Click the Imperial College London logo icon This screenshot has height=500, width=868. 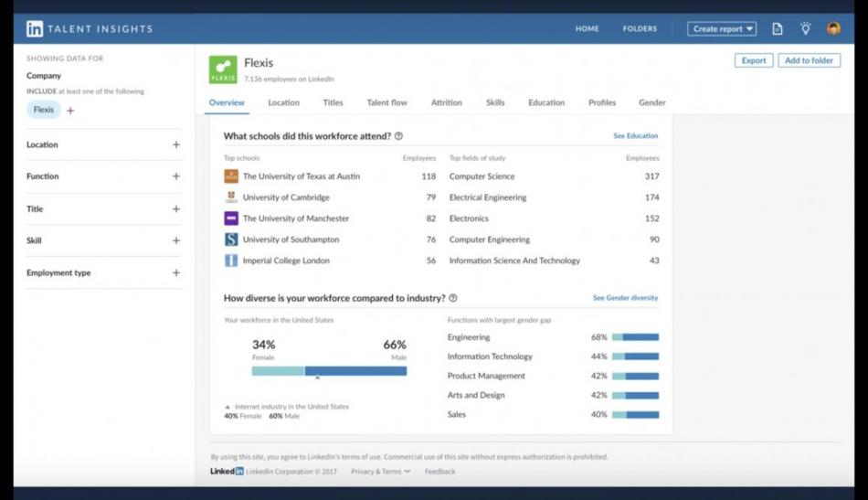pyautogui.click(x=231, y=261)
